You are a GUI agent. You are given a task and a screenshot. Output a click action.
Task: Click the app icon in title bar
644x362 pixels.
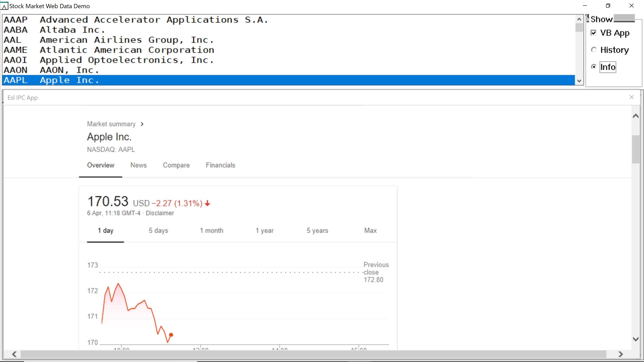pyautogui.click(x=4, y=6)
